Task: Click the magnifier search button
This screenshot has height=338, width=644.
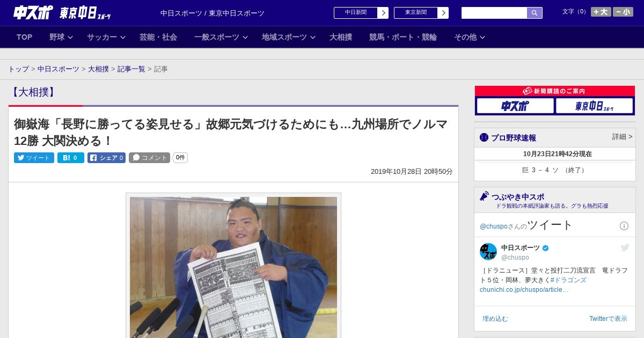Action: (535, 13)
